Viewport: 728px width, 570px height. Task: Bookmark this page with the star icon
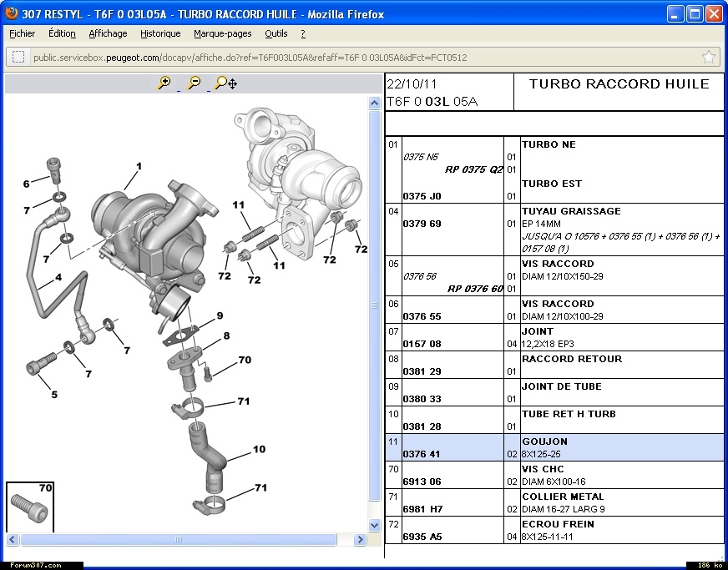tap(708, 58)
